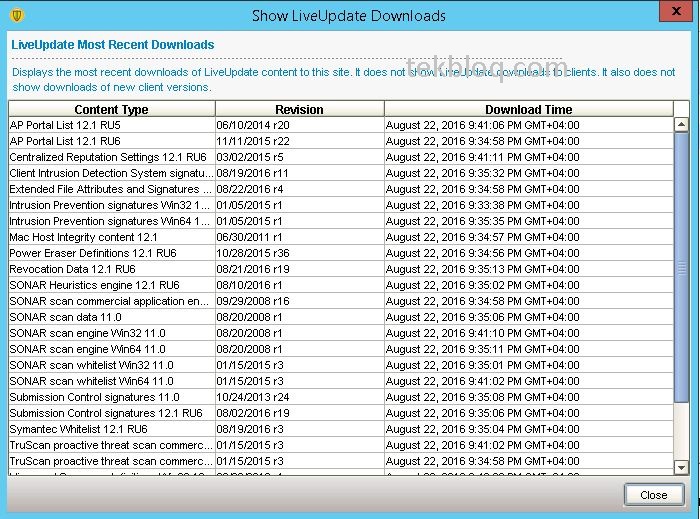Select Centralized Reputation Settings 12.1 RU6 row
700x519 pixels.
click(x=341, y=157)
